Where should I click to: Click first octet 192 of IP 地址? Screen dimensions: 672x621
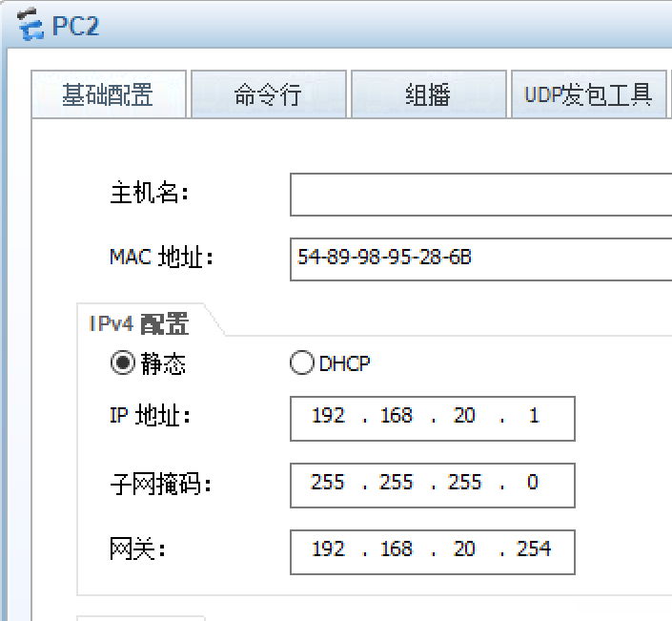(x=328, y=416)
